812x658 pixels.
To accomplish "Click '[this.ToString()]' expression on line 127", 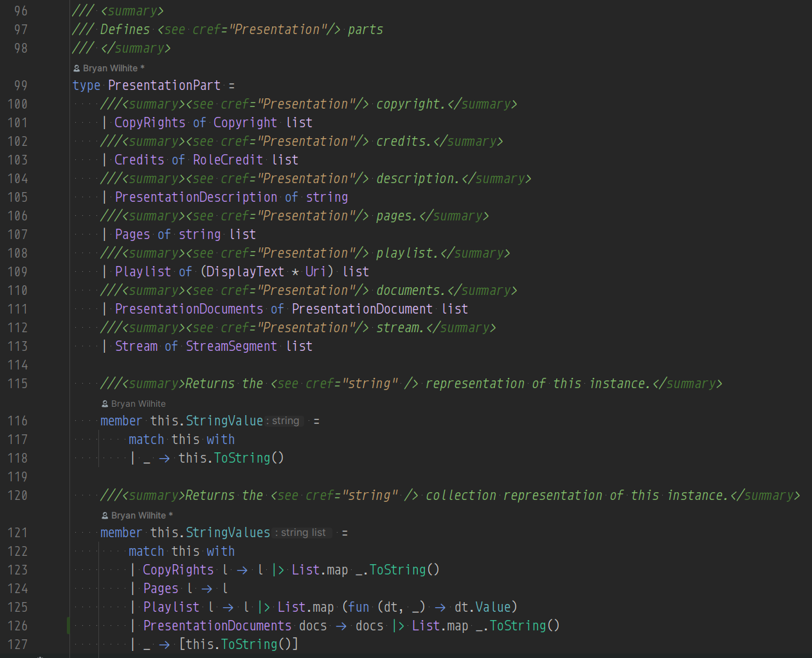I will point(239,645).
